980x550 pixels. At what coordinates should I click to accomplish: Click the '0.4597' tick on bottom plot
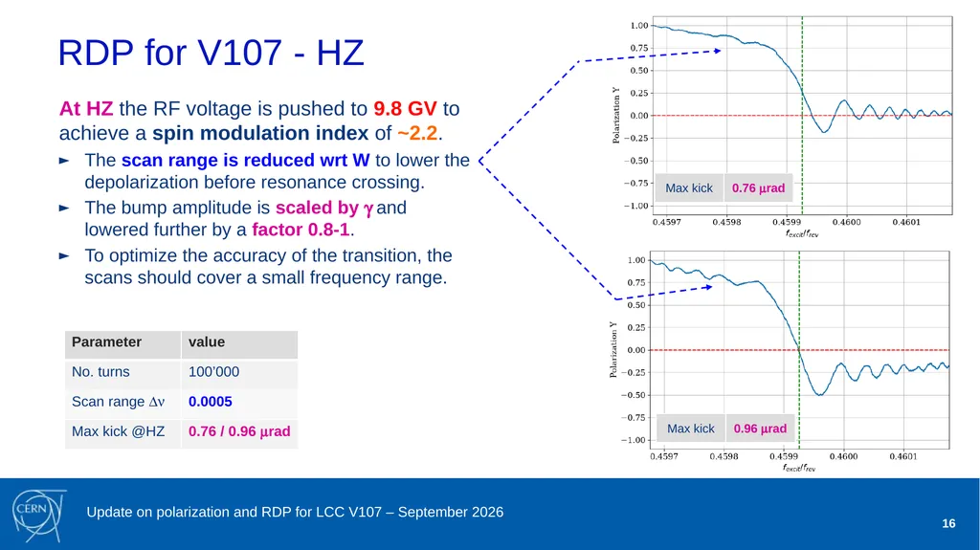coord(664,456)
